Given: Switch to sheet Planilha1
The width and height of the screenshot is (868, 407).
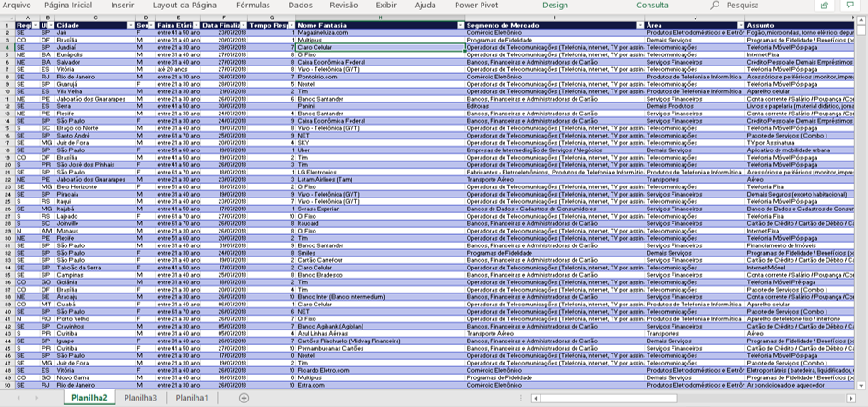Looking at the screenshot, I should tap(192, 398).
